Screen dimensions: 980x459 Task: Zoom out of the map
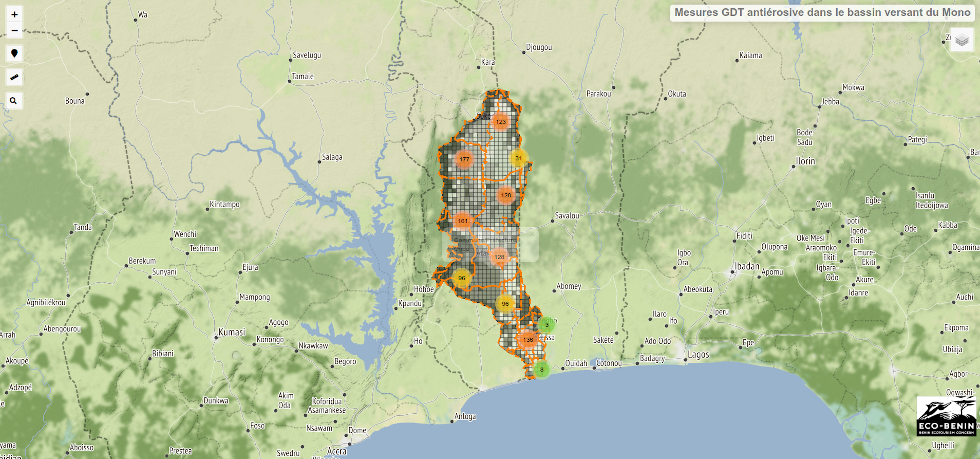tap(14, 30)
